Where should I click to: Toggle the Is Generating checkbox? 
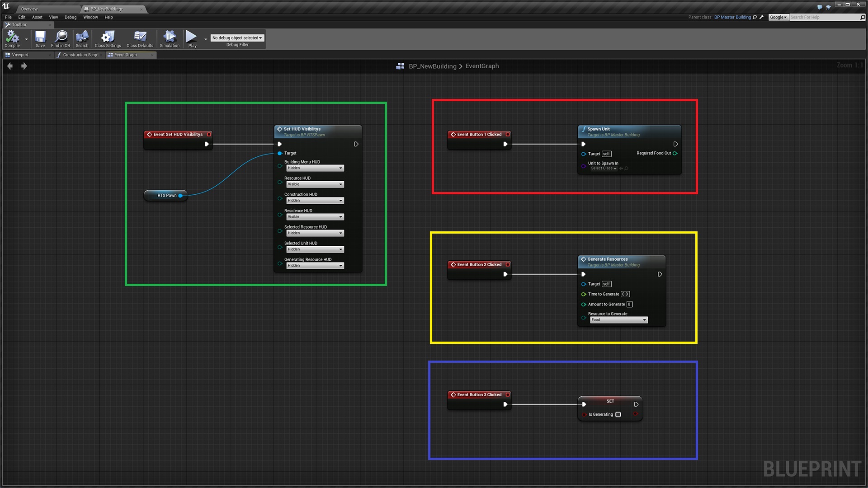[x=618, y=414]
